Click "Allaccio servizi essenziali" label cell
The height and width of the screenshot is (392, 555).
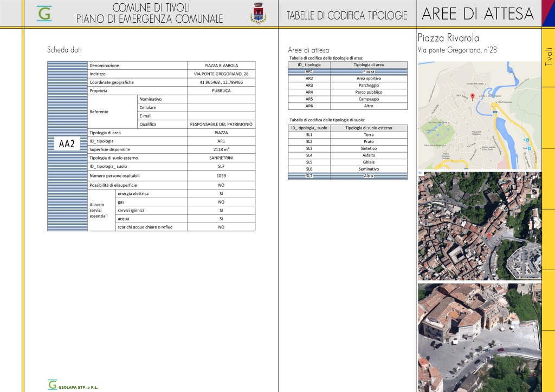click(101, 210)
